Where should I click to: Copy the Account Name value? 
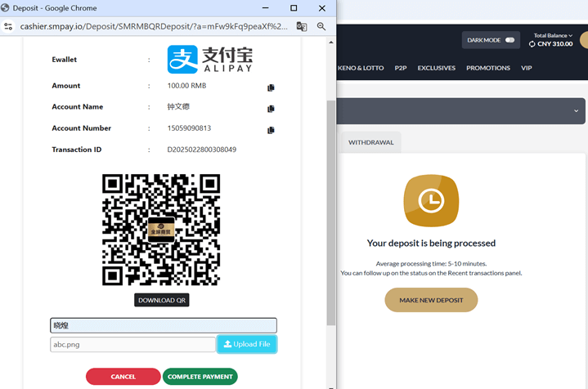pos(271,109)
